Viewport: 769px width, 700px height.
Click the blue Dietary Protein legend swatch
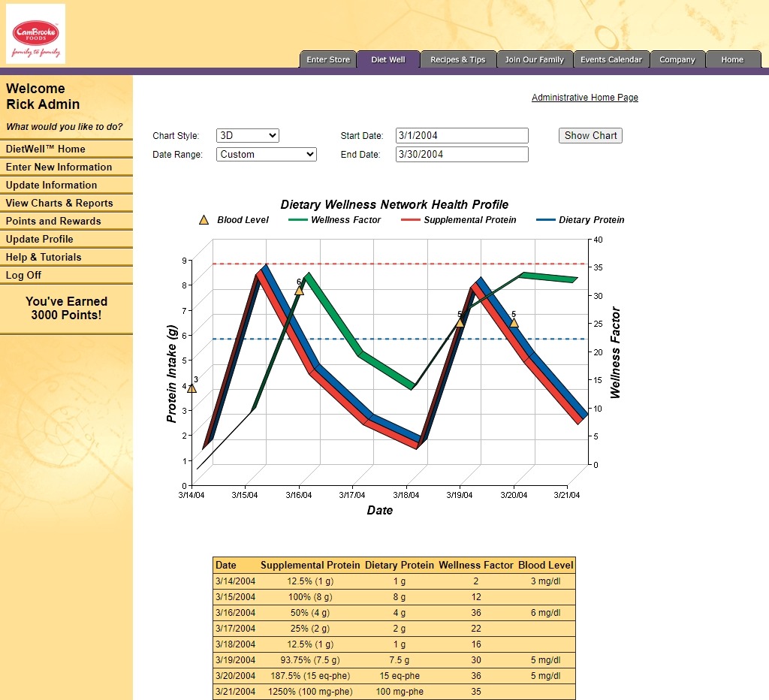546,220
